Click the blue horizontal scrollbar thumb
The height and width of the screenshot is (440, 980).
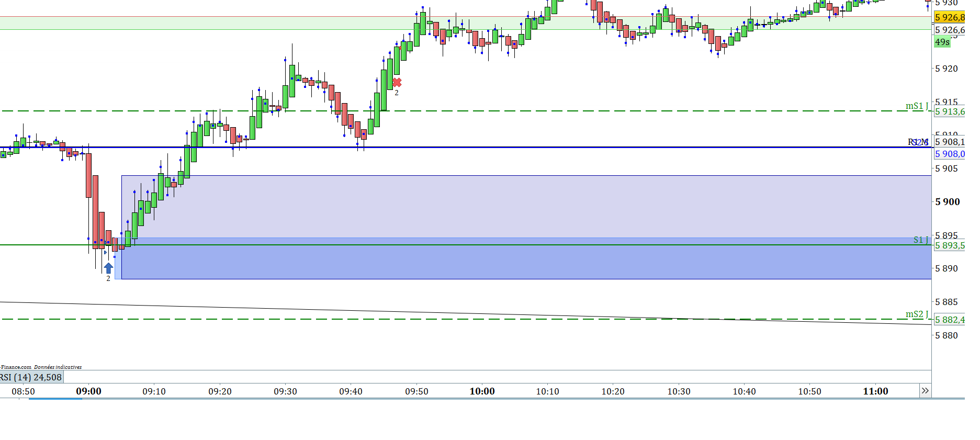pos(55,399)
